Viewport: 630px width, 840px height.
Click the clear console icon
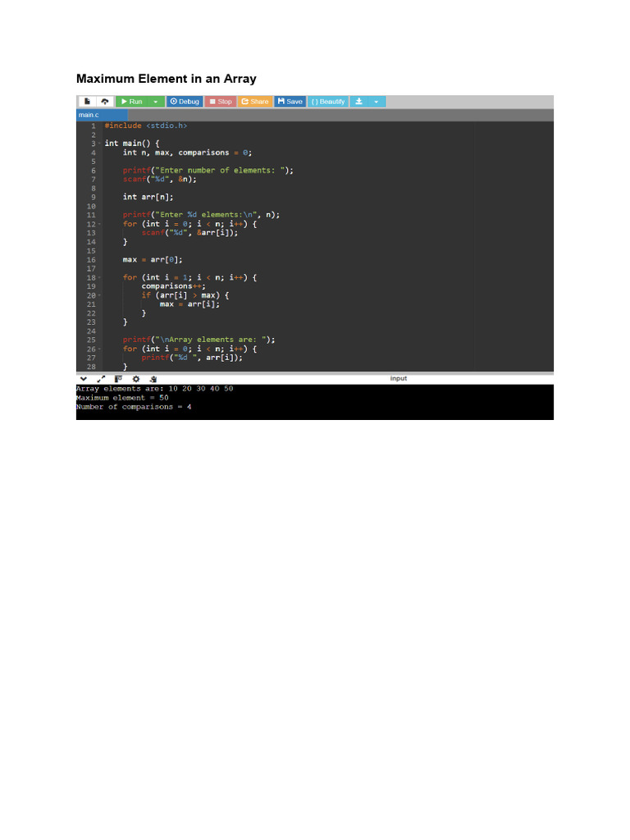[153, 379]
